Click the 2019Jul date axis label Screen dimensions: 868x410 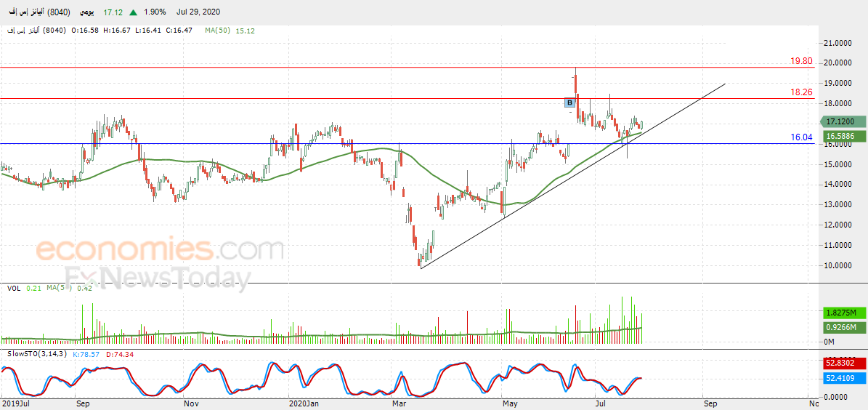tap(15, 404)
